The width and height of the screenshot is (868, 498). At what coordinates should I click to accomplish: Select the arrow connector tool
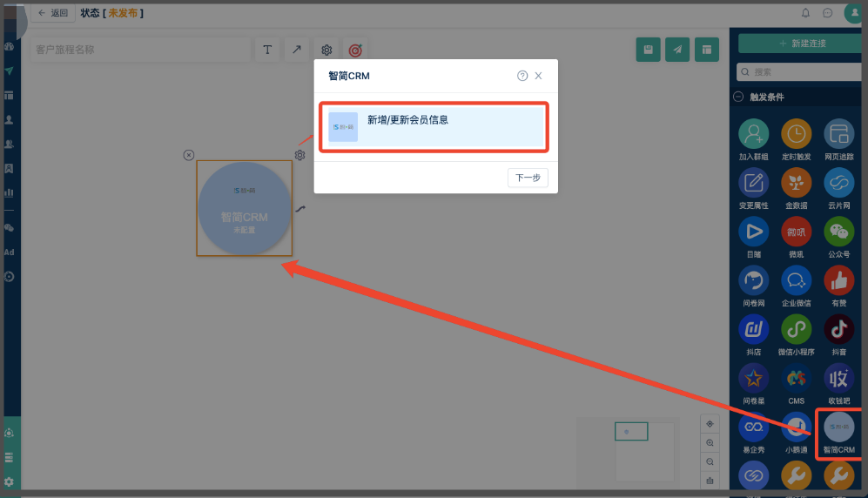pyautogui.click(x=297, y=50)
